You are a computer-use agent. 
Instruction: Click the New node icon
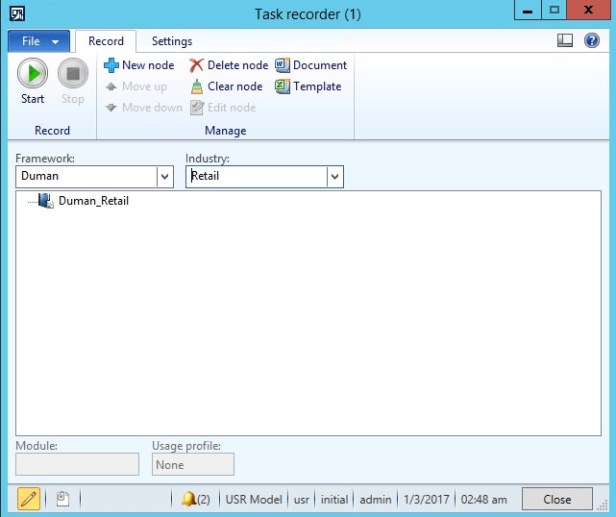click(139, 65)
